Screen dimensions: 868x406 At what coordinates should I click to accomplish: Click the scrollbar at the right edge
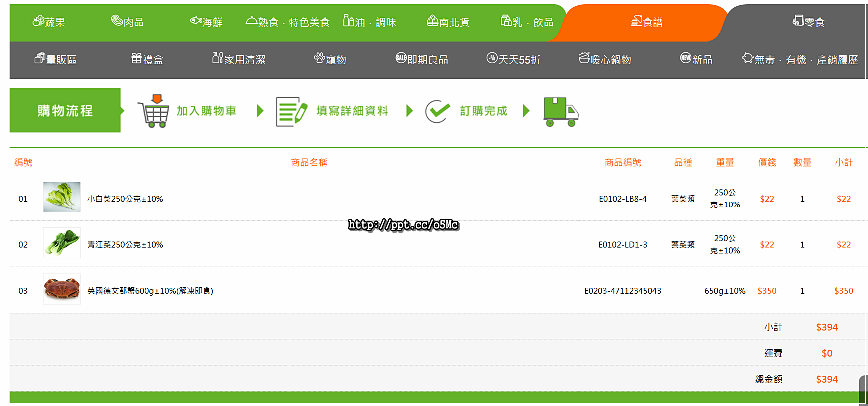[x=863, y=389]
